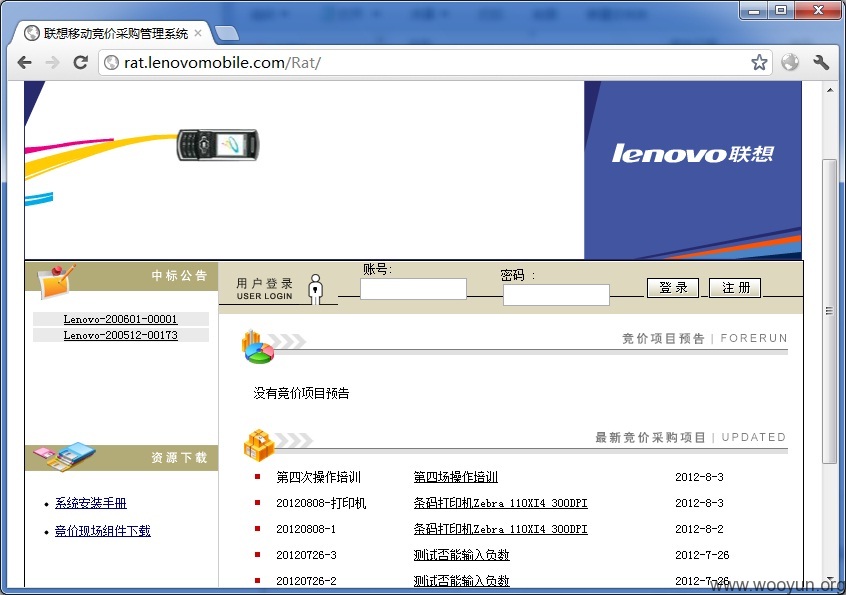Click the 中标公告 section header
This screenshot has width=846, height=595.
(x=121, y=276)
